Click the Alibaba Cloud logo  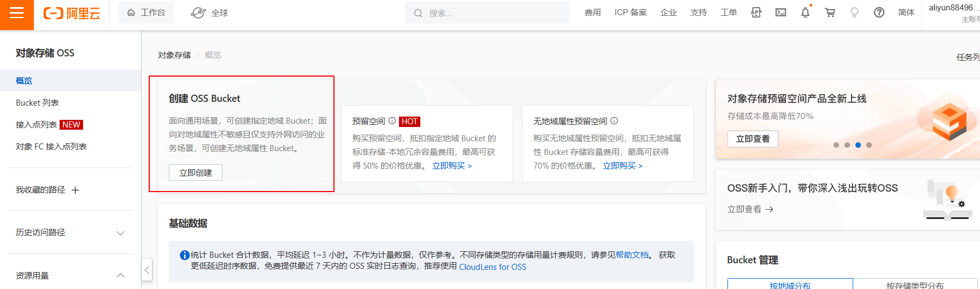click(72, 14)
